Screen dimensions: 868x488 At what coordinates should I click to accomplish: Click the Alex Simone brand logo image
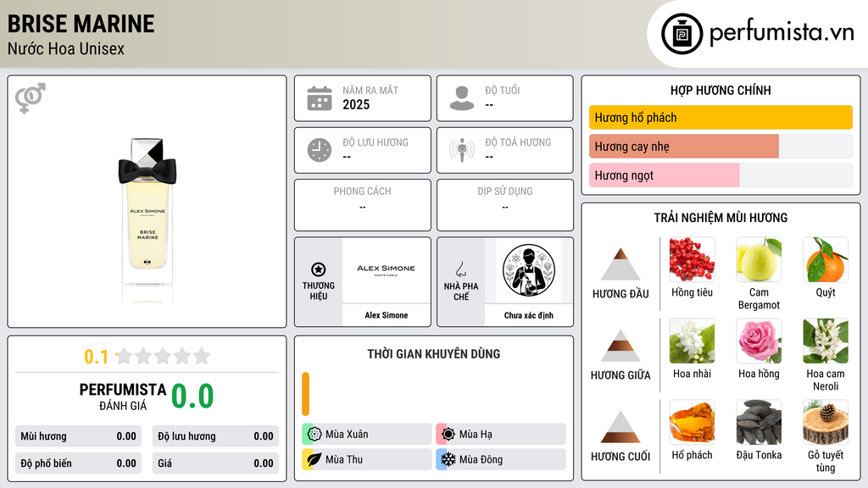386,270
